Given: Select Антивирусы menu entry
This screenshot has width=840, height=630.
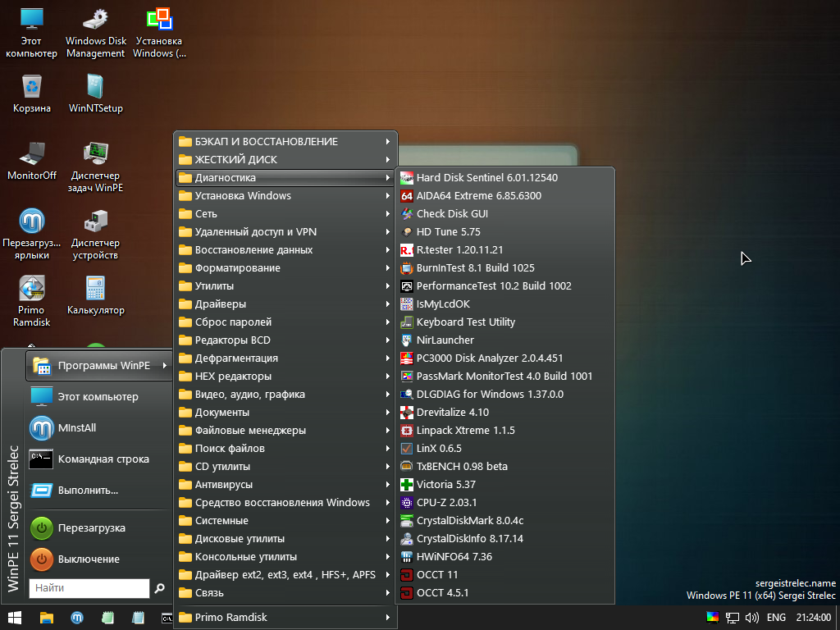Looking at the screenshot, I should [285, 484].
